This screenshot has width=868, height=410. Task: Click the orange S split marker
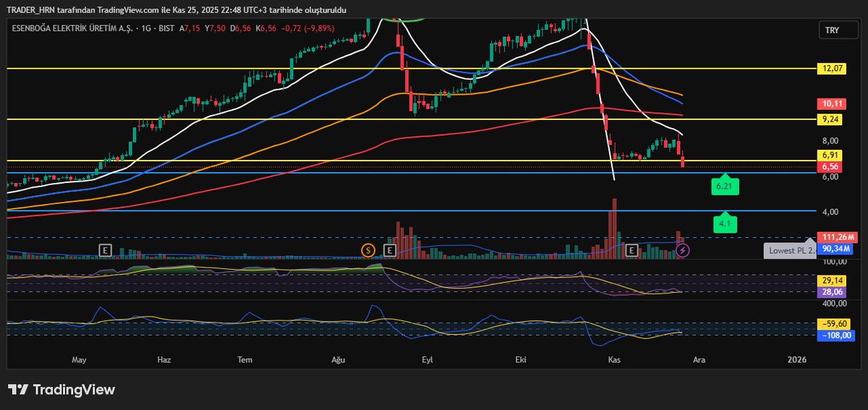pyautogui.click(x=367, y=250)
